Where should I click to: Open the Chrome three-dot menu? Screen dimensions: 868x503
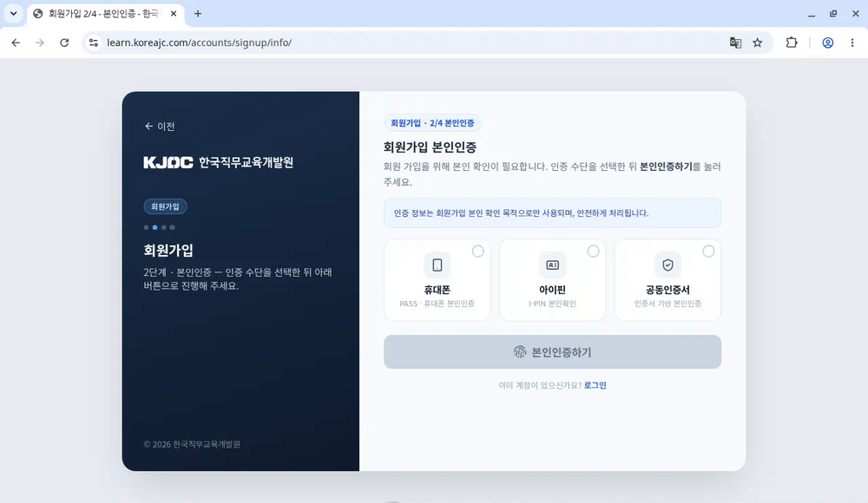[x=852, y=42]
